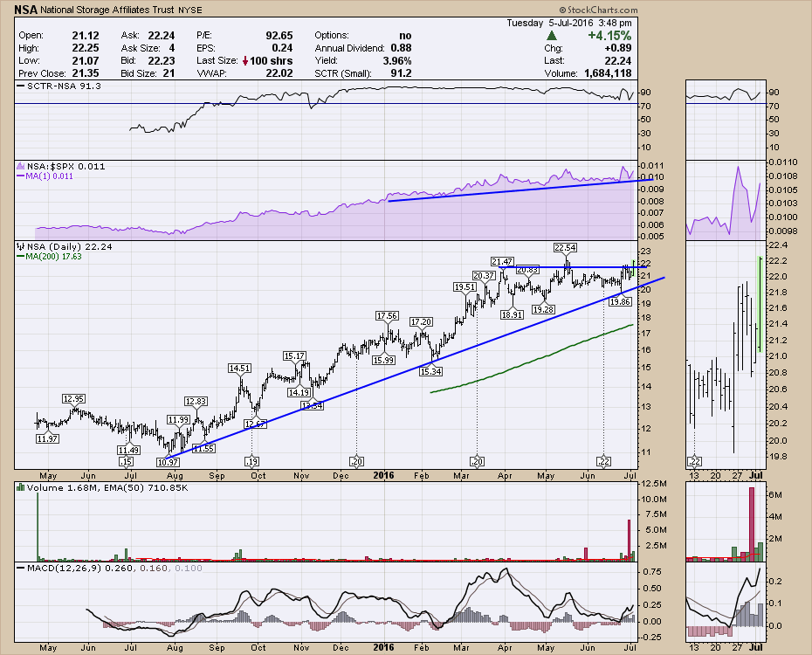
Task: Click the National Storage Affiliates Trust name
Action: 107,10
